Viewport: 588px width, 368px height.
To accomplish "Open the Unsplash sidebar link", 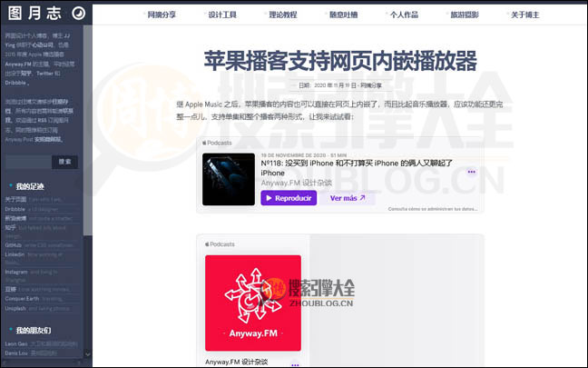I will point(15,308).
